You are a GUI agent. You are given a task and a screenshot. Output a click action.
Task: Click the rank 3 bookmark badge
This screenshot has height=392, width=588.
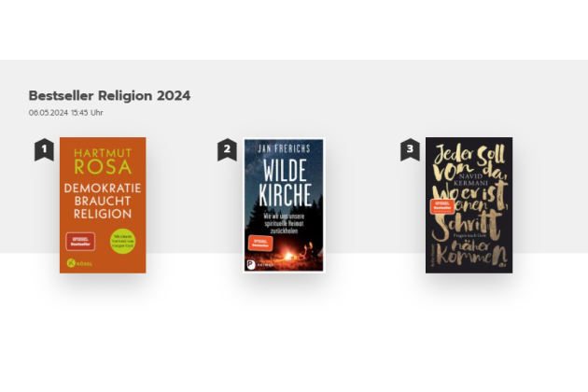click(411, 149)
